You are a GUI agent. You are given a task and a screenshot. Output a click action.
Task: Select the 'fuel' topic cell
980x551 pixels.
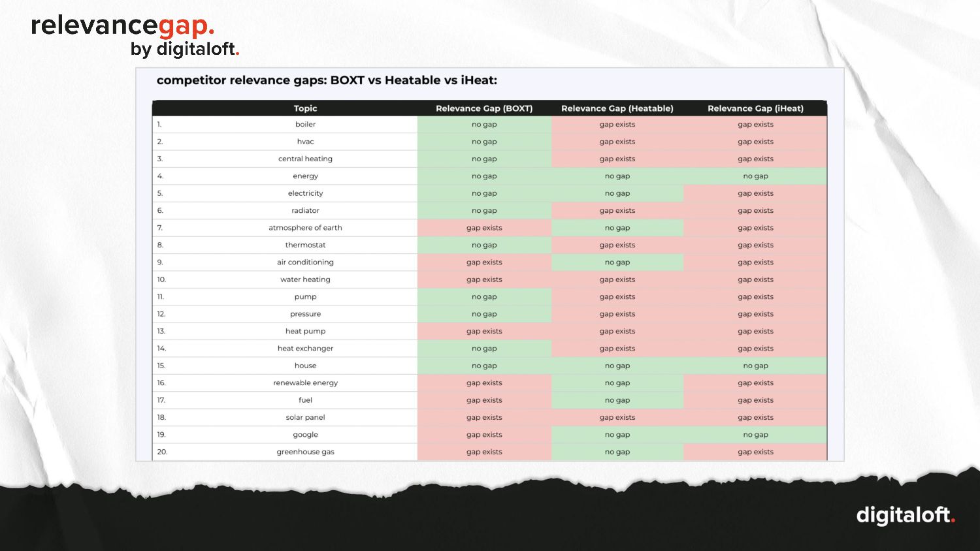(305, 400)
